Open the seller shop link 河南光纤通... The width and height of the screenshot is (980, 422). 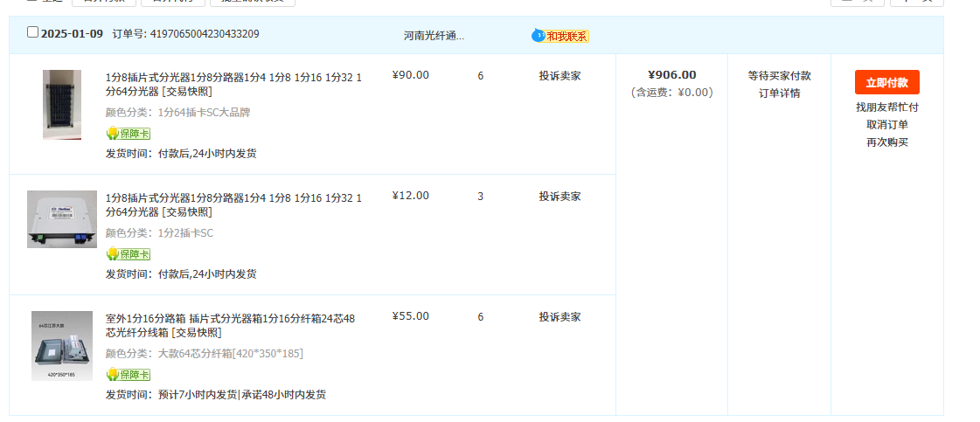tap(434, 36)
